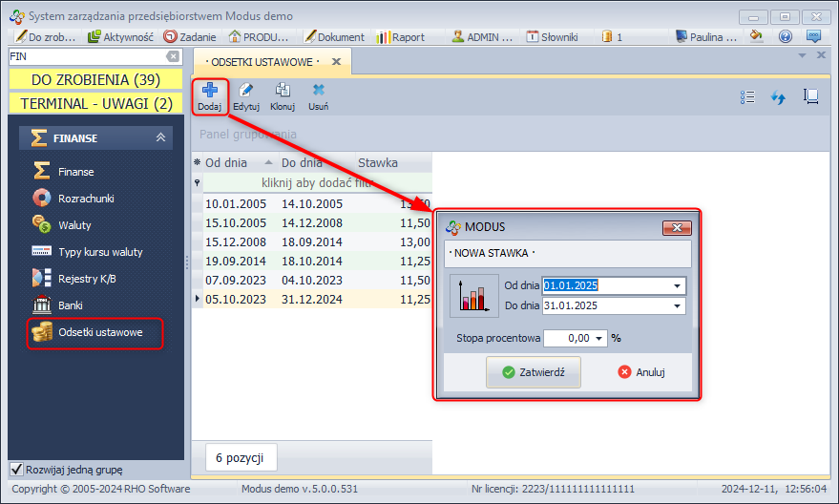
Task: Click the Usuń (delete) icon
Action: point(319,92)
